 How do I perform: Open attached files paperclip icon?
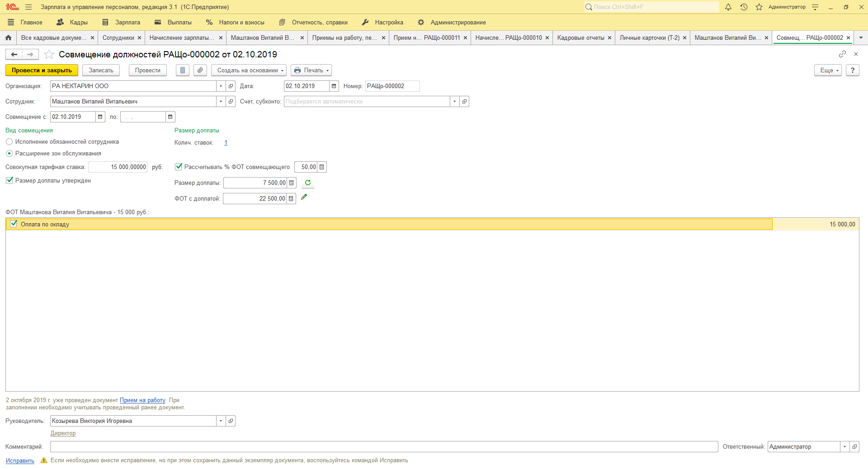pos(200,70)
